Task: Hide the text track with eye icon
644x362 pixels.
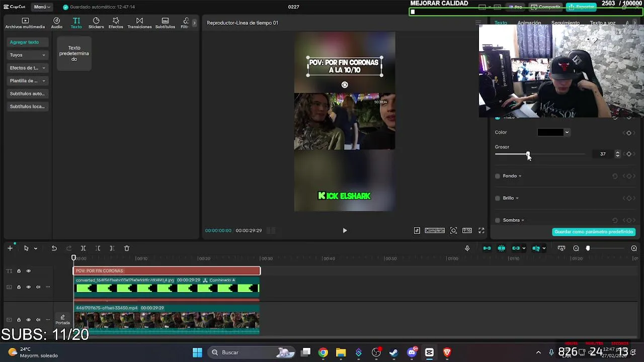Action: coord(28,271)
